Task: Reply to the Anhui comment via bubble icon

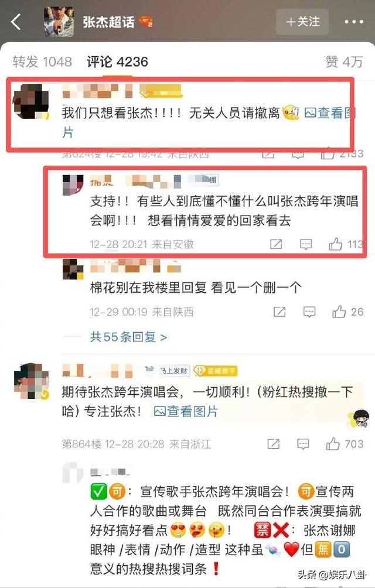Action: click(306, 245)
